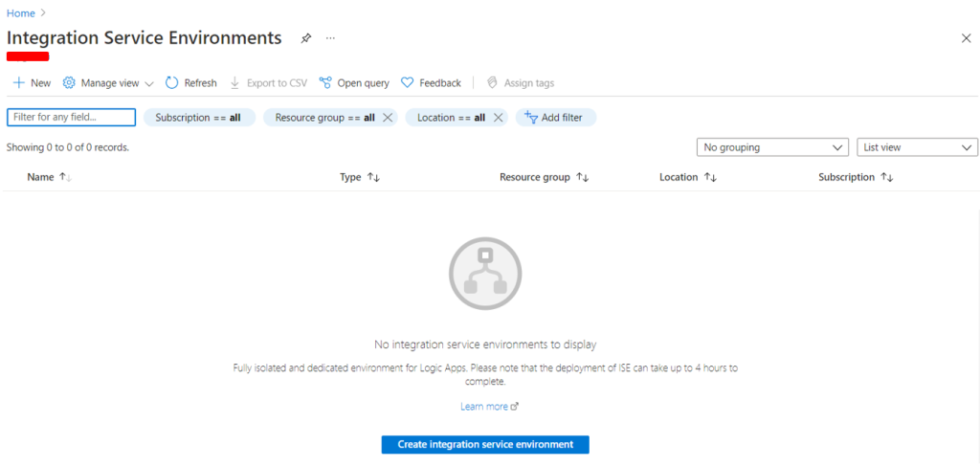Sort by Name column

[50, 178]
